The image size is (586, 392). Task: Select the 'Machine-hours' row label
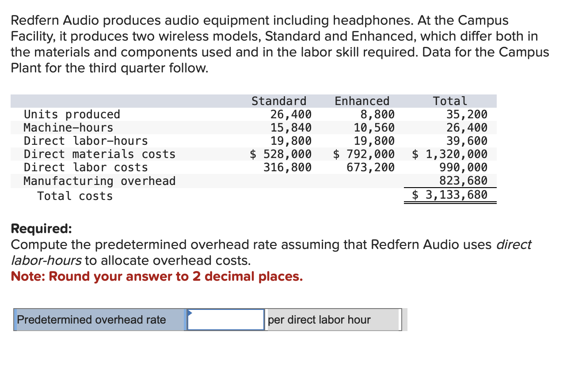[68, 128]
